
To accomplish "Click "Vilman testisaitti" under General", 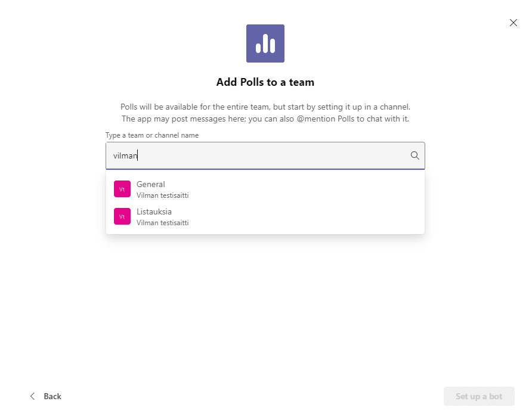I will (x=162, y=195).
